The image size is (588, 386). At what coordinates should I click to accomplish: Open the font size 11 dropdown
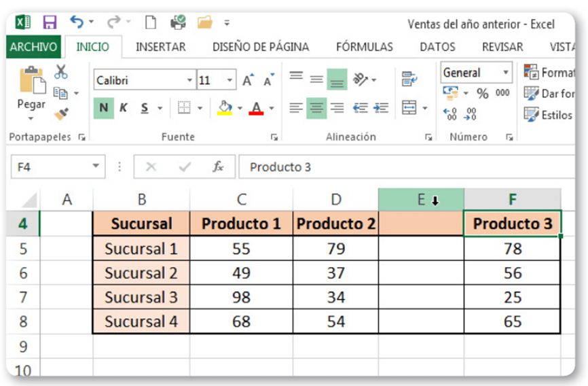click(229, 80)
